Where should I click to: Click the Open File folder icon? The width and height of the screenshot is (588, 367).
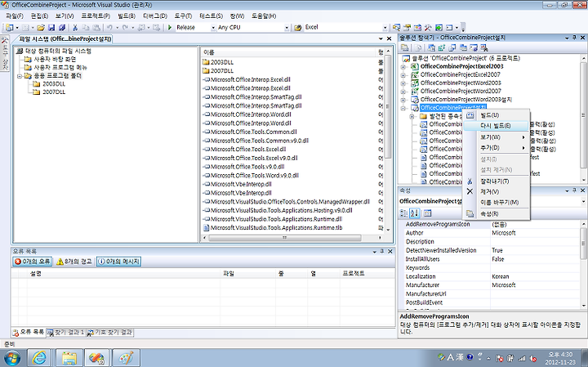[41, 28]
